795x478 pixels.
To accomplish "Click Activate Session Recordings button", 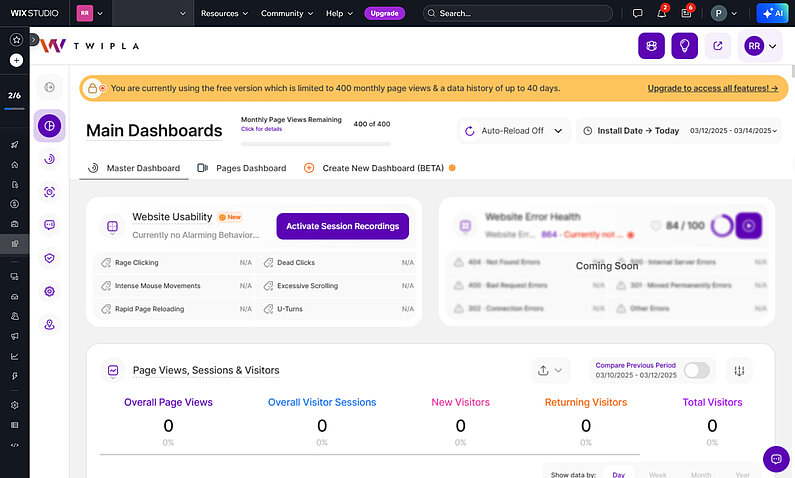I will coord(342,226).
